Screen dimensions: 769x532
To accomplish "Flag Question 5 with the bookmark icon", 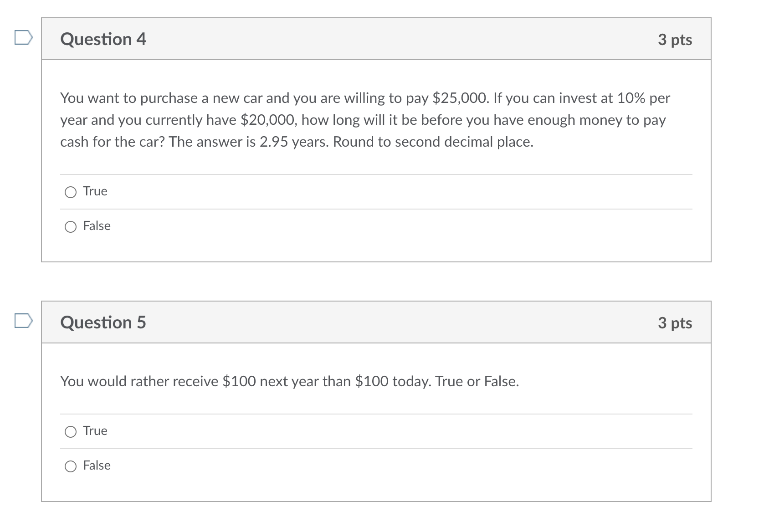I will pyautogui.click(x=23, y=321).
